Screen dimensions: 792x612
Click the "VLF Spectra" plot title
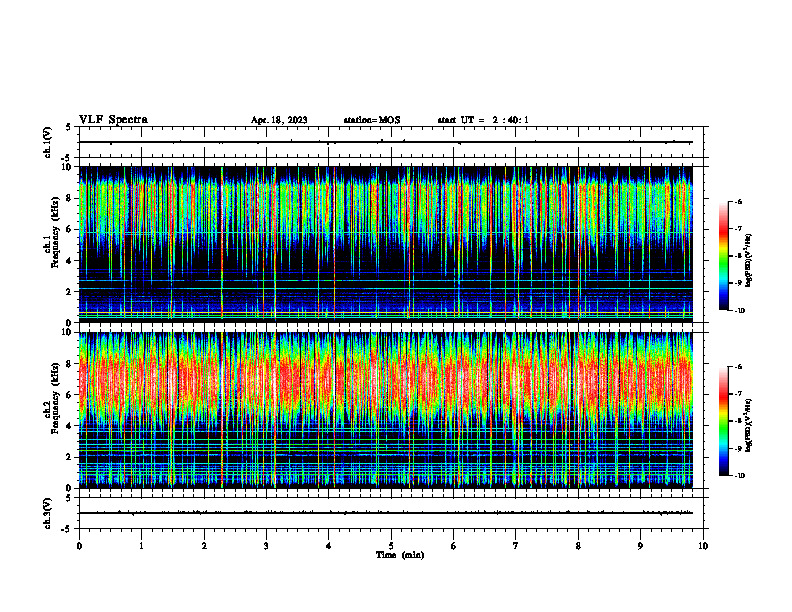113,120
